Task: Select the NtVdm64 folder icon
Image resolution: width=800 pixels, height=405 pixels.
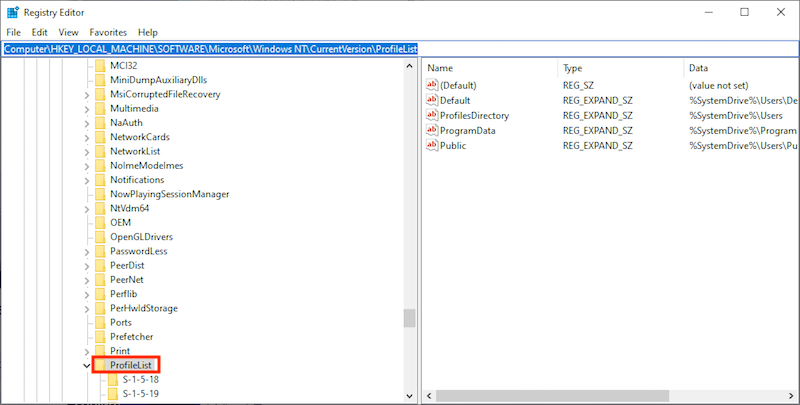Action: pyautogui.click(x=100, y=209)
